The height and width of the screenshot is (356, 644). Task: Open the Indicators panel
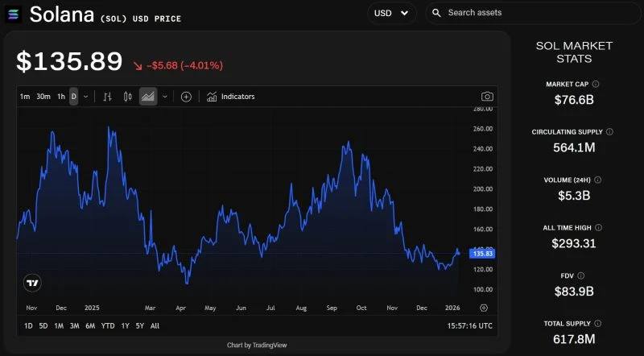coord(230,97)
